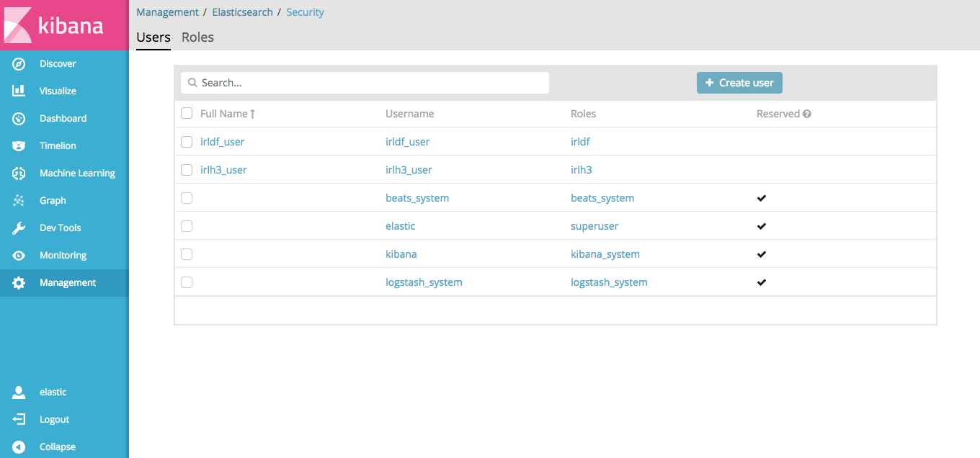Viewport: 980px width, 458px height.
Task: Click the Logout arrow icon
Action: tap(19, 420)
